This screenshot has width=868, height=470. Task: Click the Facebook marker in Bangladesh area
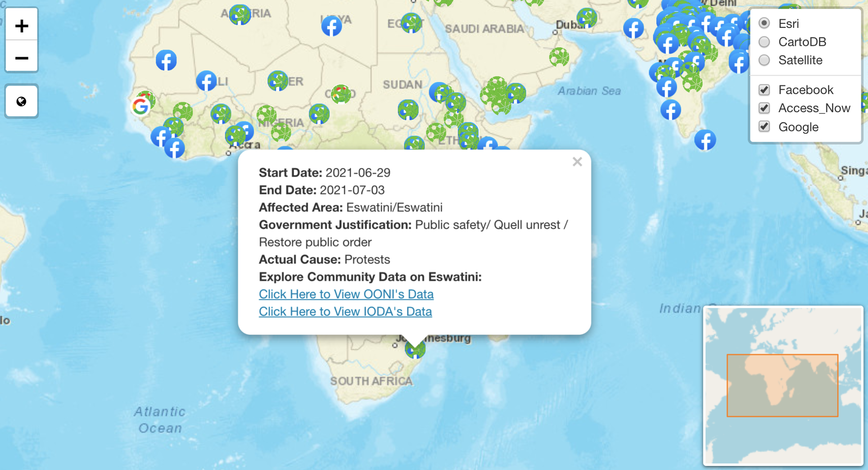point(739,62)
